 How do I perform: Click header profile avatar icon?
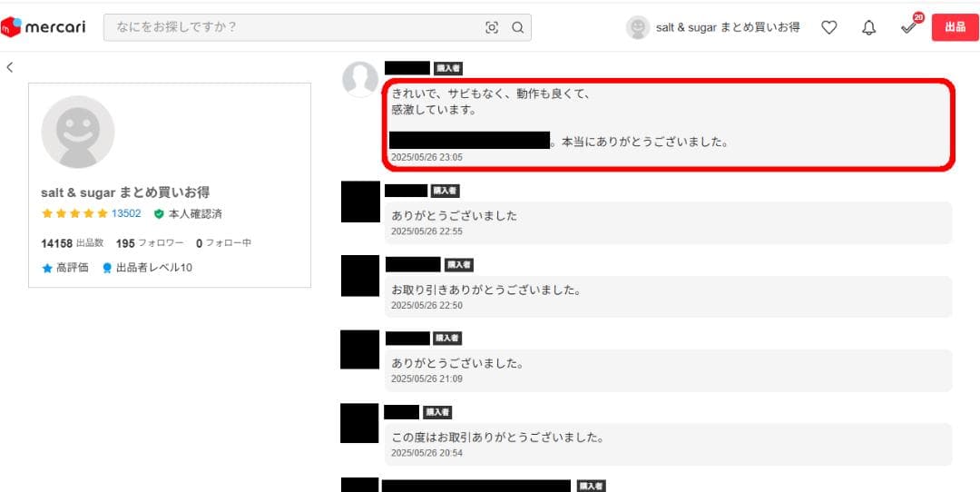638,27
